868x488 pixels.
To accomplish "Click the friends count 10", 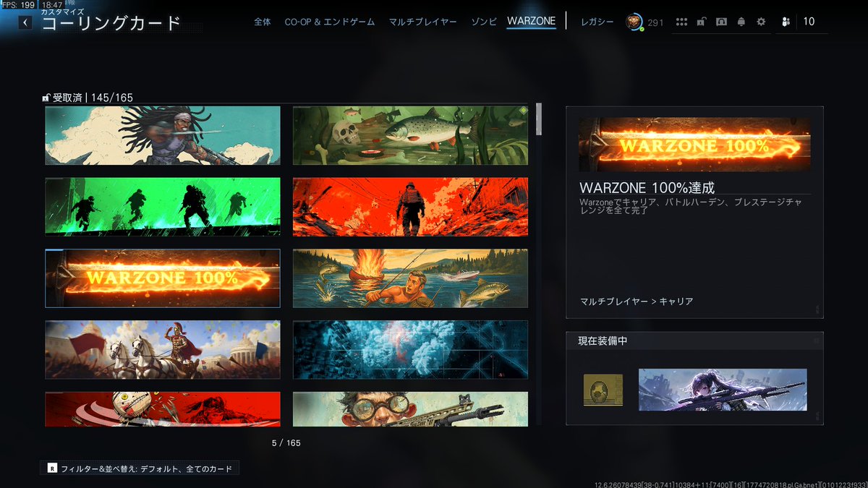I will click(809, 22).
